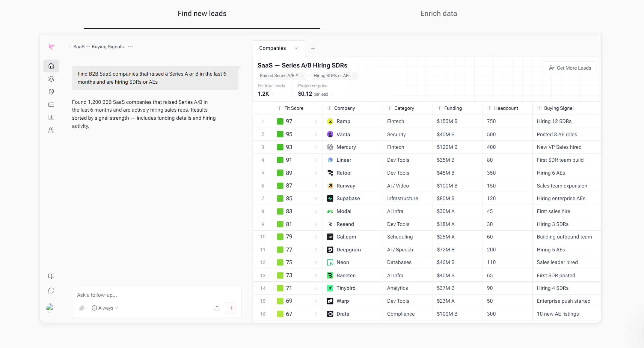Open the Home icon in sidebar
644x348 pixels.
[51, 66]
